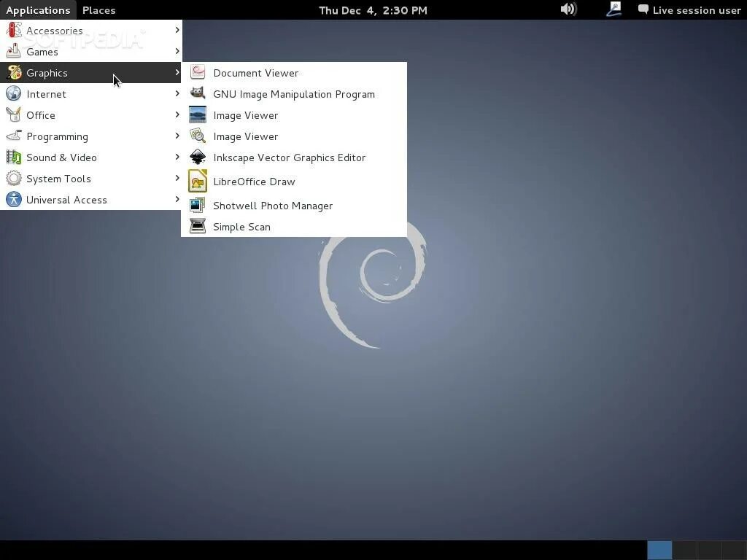Click the Simple Scan scanner icon

[198, 226]
